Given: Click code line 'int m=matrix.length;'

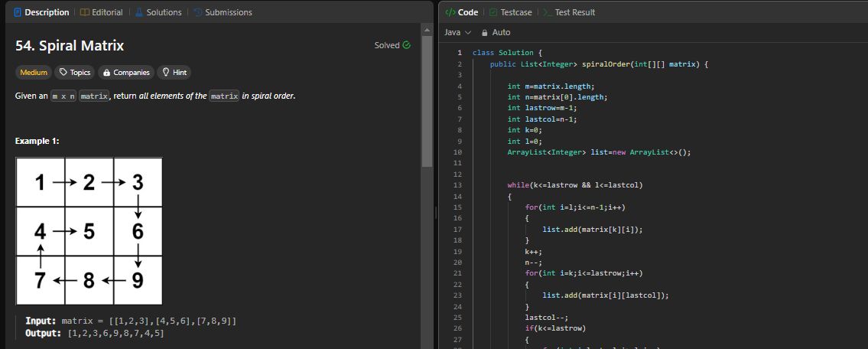Looking at the screenshot, I should [551, 86].
